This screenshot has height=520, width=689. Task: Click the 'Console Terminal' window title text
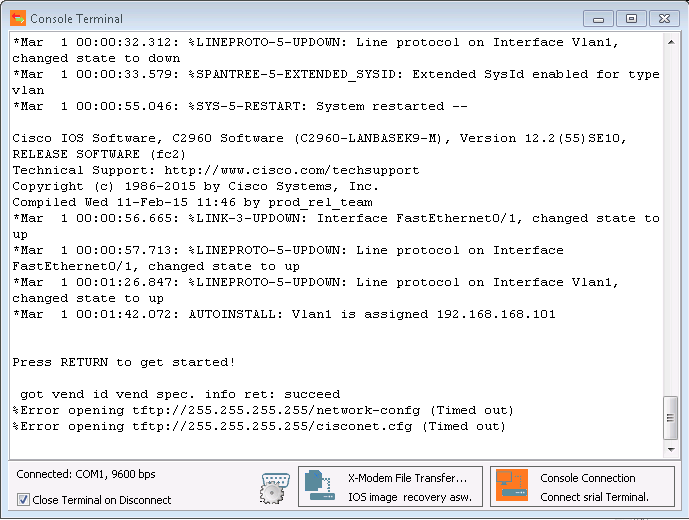click(76, 19)
